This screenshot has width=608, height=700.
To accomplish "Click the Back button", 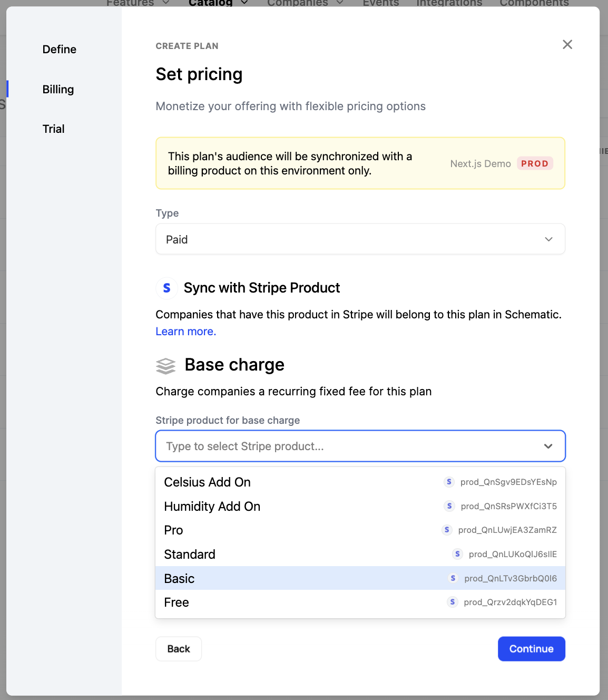I will 178,649.
